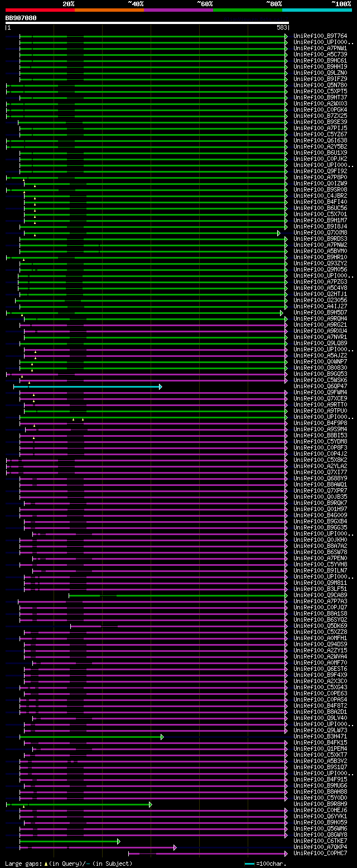Open hit UniRef100_C6TKE7

[320, 841]
